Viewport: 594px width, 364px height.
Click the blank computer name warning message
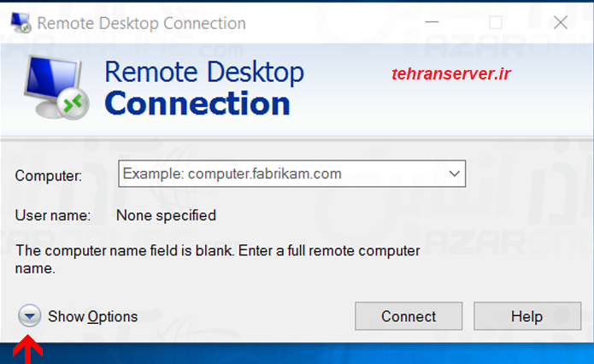218,259
